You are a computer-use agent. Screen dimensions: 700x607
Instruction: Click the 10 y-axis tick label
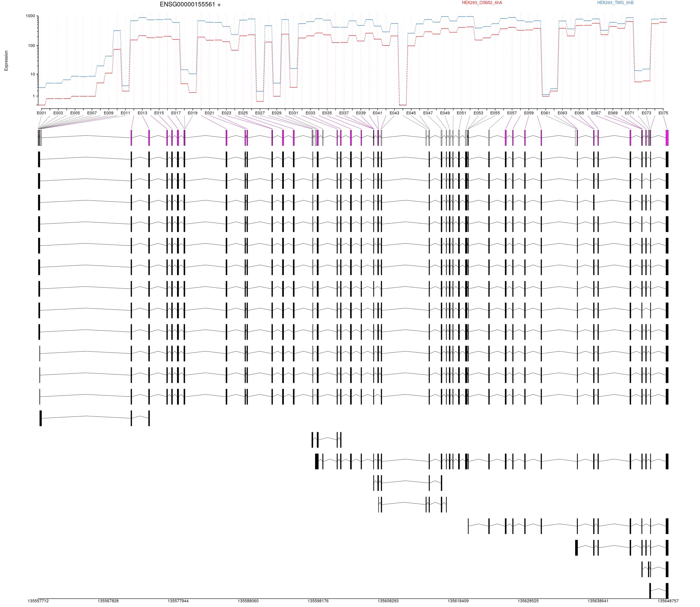(x=33, y=74)
